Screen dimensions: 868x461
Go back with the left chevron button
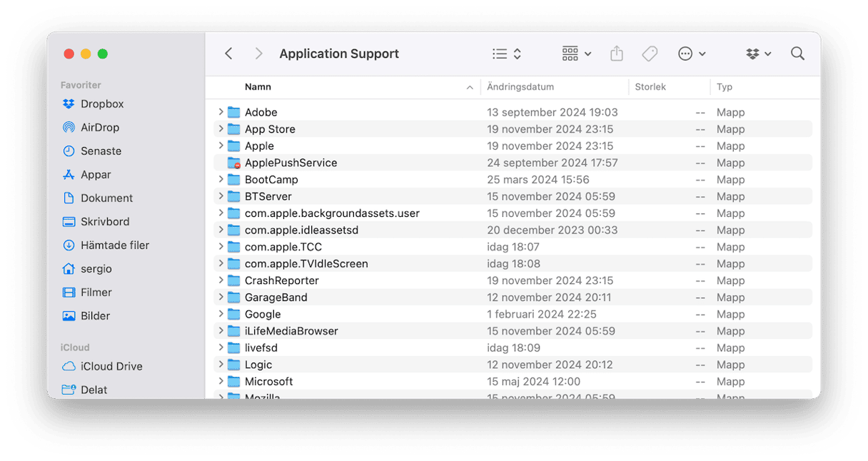[x=228, y=54]
